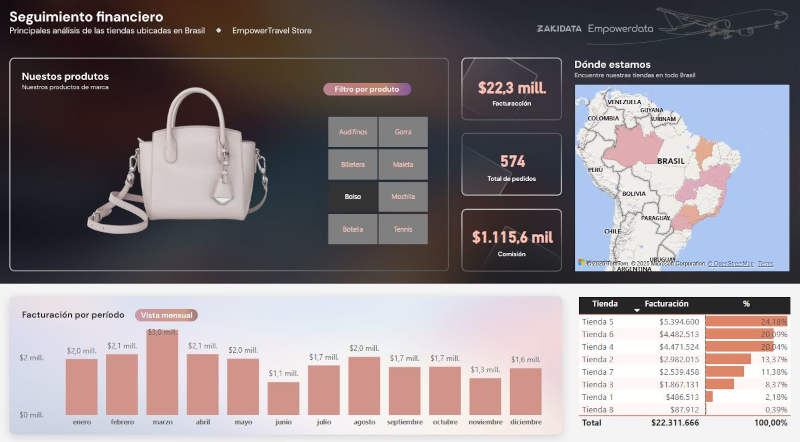Click the marzo bar in chart
The width and height of the screenshot is (800, 442).
click(x=162, y=372)
